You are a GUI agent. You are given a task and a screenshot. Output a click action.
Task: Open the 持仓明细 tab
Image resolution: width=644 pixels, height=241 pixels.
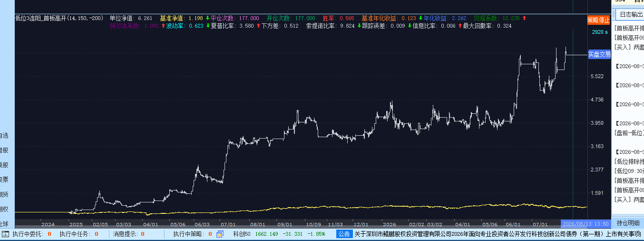point(628,223)
